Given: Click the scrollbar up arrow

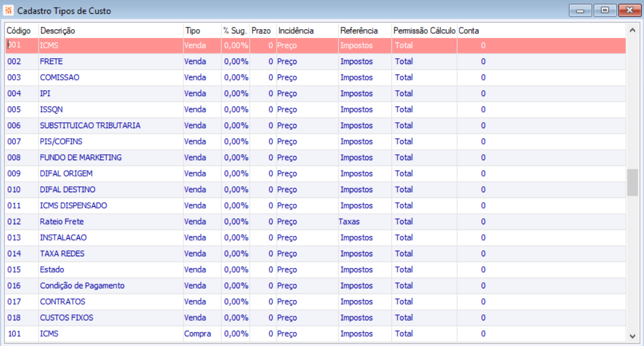Looking at the screenshot, I should click(632, 30).
